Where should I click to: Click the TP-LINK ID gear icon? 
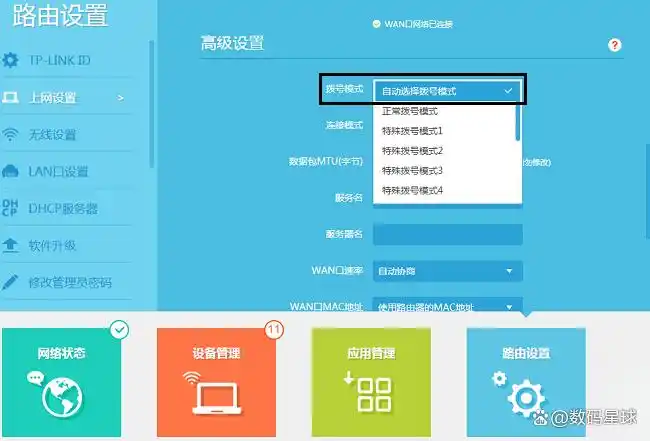(10, 60)
